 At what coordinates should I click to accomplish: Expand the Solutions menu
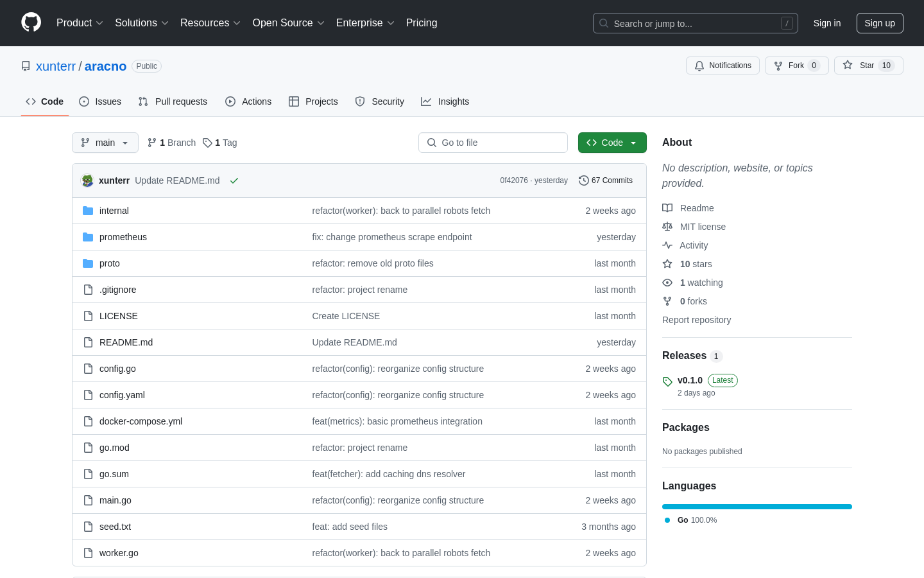pos(142,22)
